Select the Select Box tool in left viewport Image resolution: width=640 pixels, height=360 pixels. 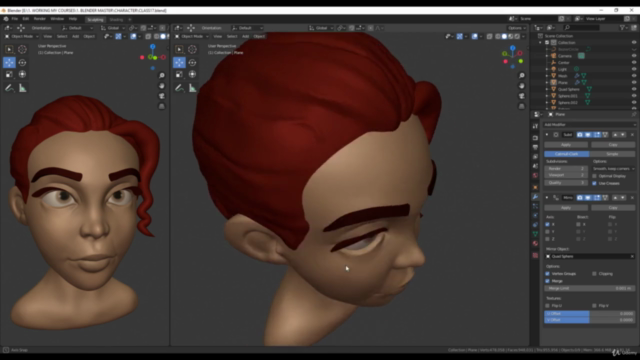(x=9, y=49)
